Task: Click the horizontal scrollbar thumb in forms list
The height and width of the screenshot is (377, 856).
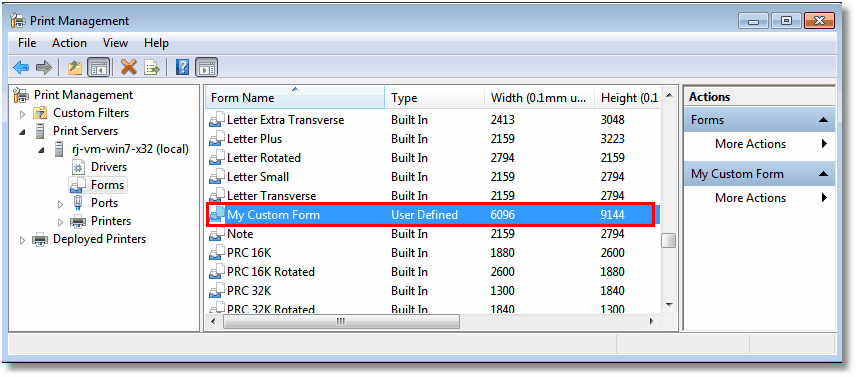Action: click(341, 321)
